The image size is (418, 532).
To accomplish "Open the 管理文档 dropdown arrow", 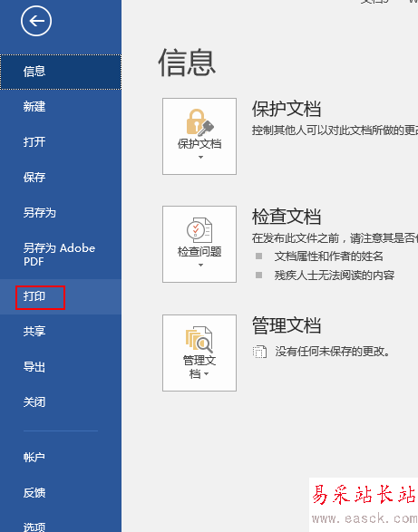I will click(x=206, y=374).
